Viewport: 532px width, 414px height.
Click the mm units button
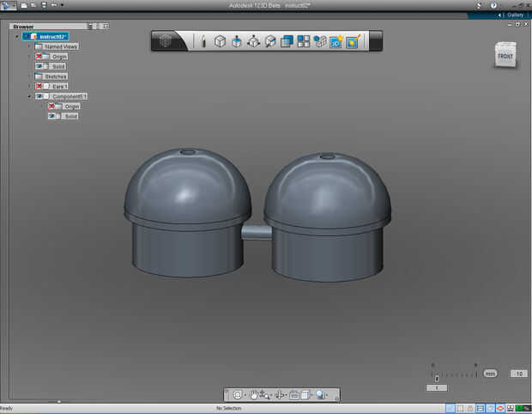pos(490,374)
